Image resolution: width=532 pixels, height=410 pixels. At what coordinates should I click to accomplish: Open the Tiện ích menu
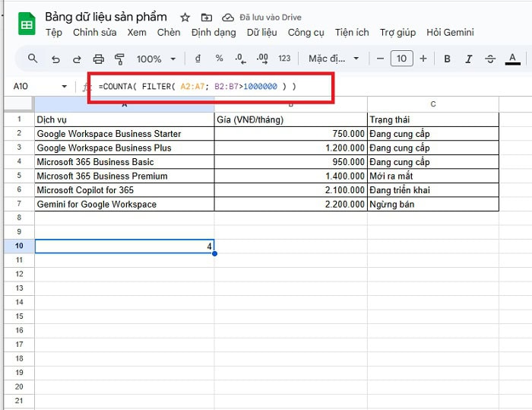click(x=352, y=32)
